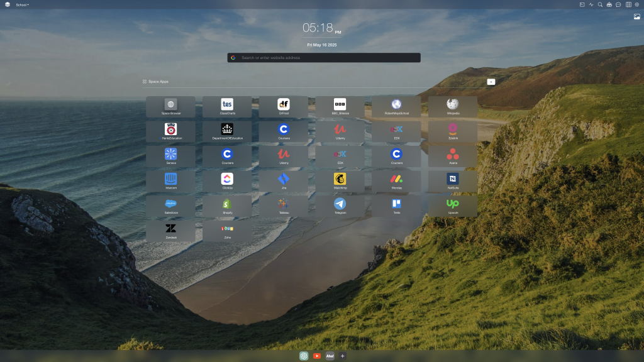The image size is (644, 362).
Task: Open the HantsEducation tile
Action: [x=171, y=132]
